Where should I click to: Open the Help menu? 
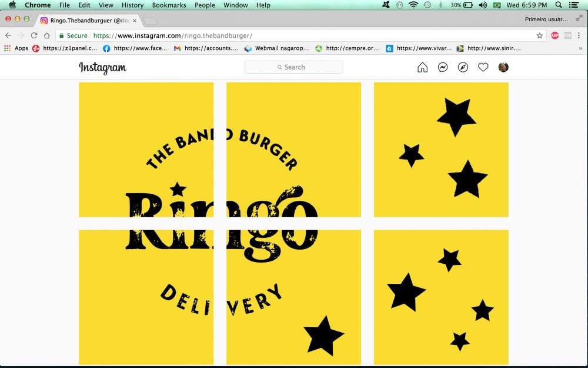point(263,5)
